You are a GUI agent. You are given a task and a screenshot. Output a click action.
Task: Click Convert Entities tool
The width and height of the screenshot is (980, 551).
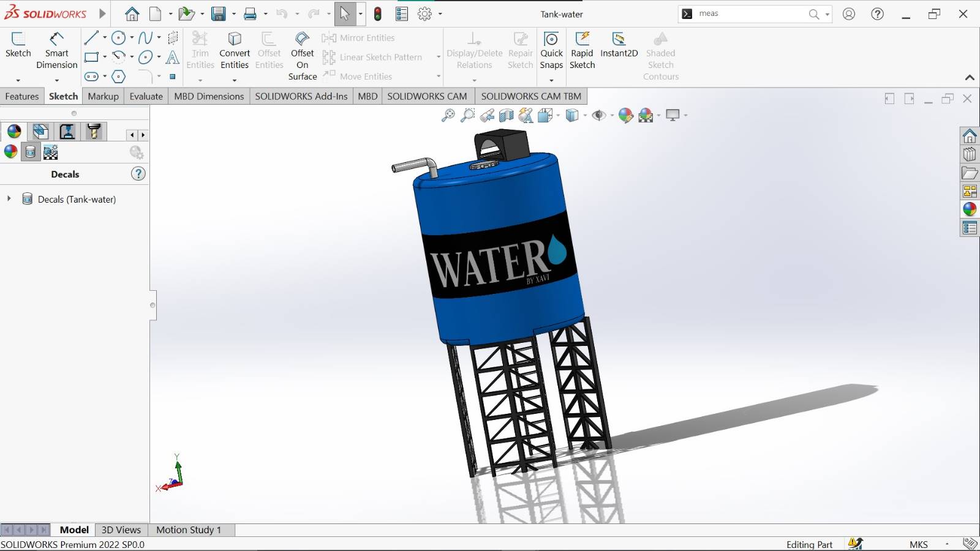pos(235,50)
